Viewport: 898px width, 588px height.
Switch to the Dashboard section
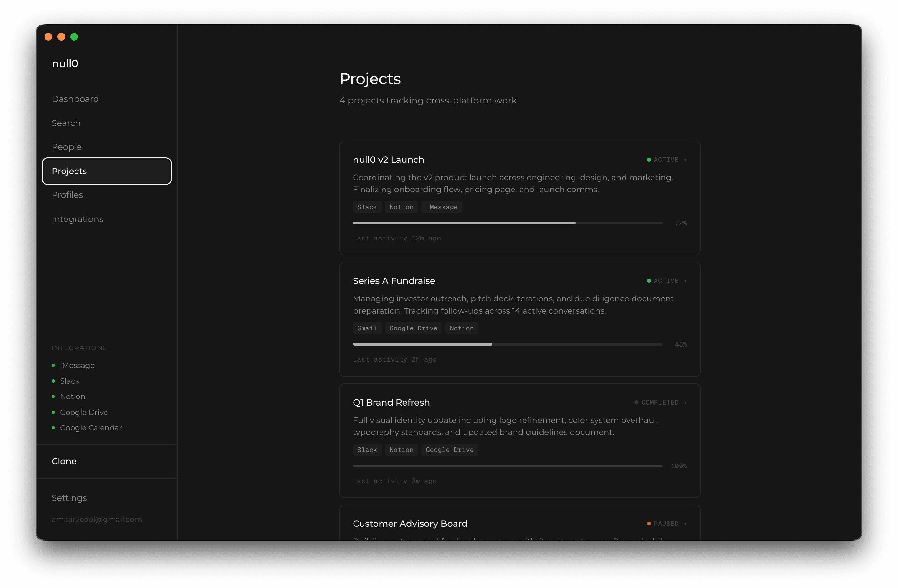pos(75,99)
